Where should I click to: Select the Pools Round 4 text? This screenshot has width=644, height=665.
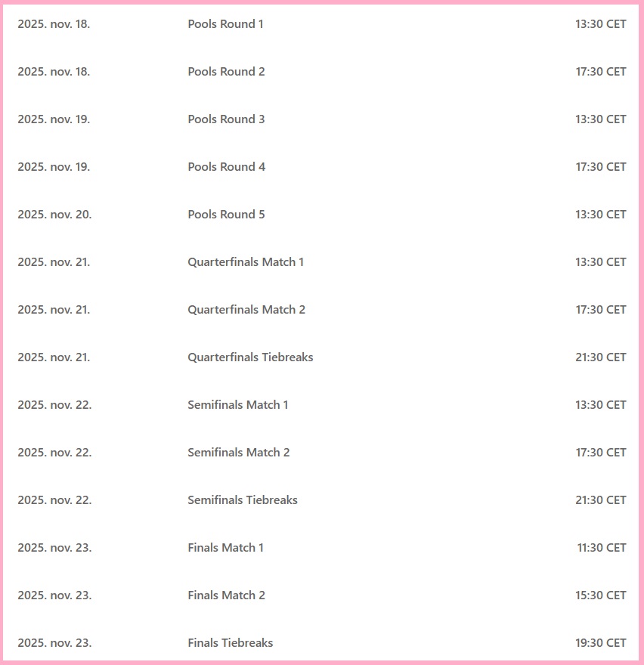tap(226, 167)
